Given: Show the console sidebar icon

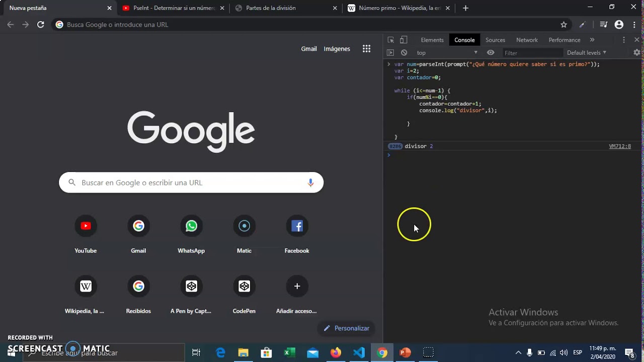Looking at the screenshot, I should pos(390,52).
